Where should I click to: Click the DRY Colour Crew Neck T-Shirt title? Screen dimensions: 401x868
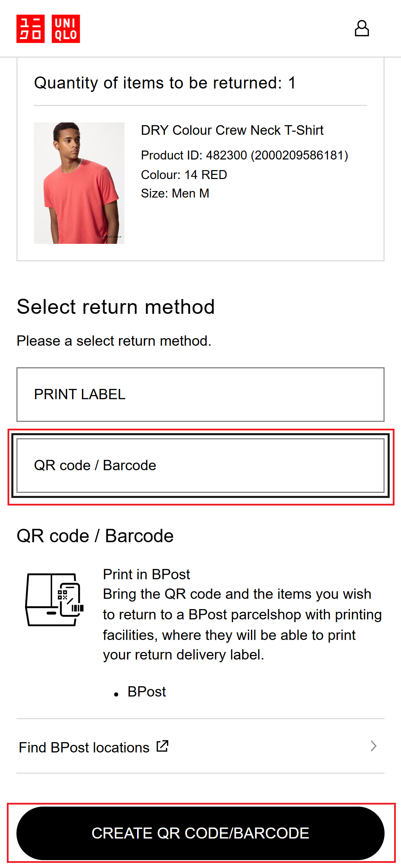tap(232, 130)
